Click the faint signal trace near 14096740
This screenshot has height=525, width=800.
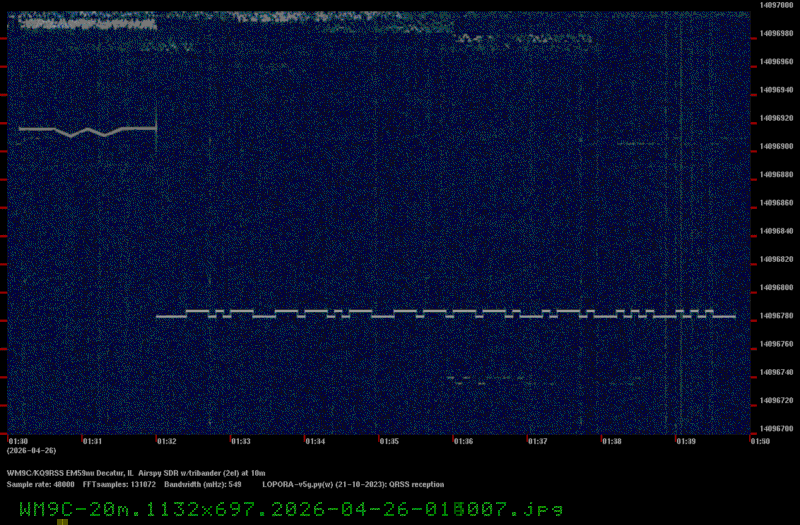pyautogui.click(x=543, y=380)
